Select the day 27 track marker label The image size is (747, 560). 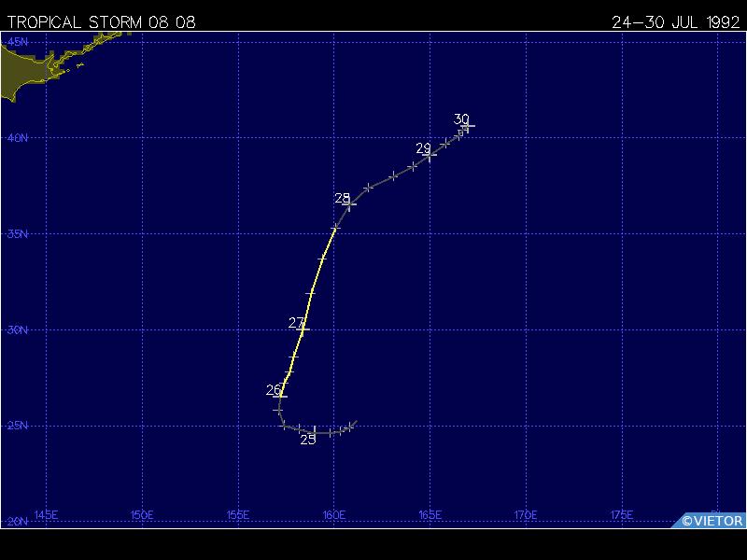click(296, 322)
